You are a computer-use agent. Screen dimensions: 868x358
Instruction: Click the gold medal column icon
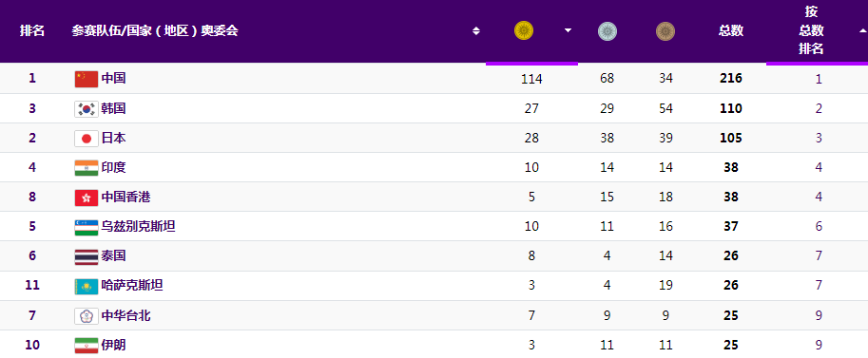pos(524,31)
